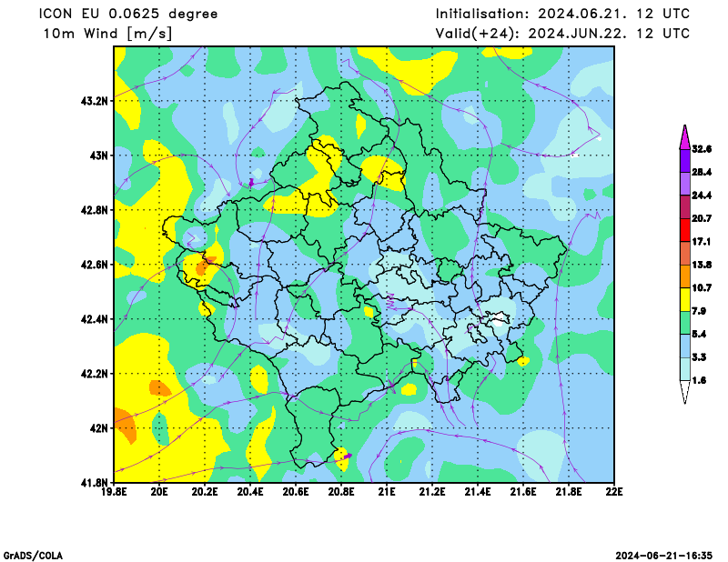Click the 20.2E longitude label
The height and width of the screenshot is (562, 728).
[x=205, y=492]
